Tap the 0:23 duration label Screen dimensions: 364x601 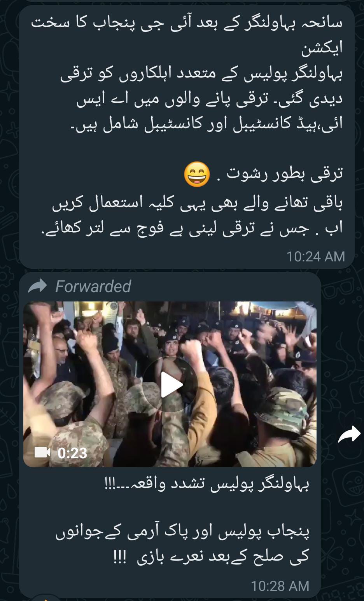(72, 453)
